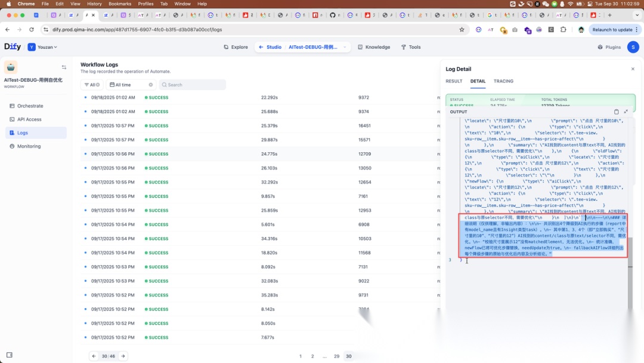
Task: Open the log with 24.775s elapsed time
Action: pos(261,154)
